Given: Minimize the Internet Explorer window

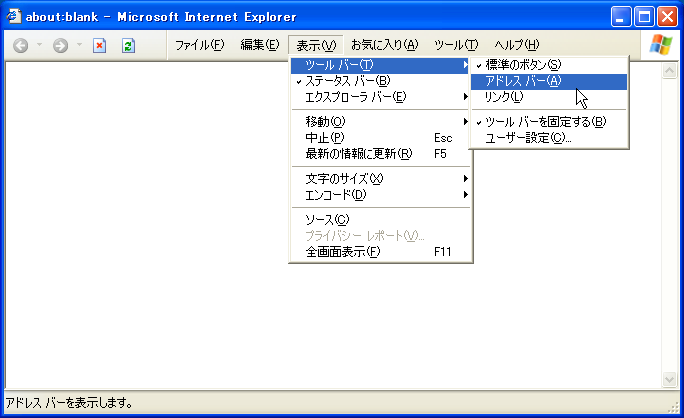Looking at the screenshot, I should pos(620,17).
